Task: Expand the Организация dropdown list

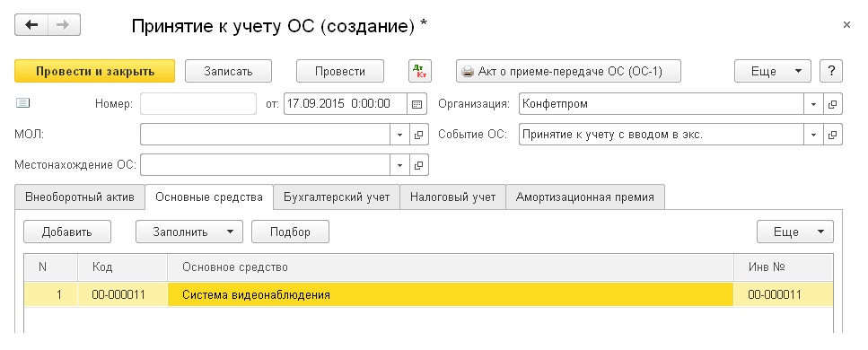Action: (x=813, y=103)
